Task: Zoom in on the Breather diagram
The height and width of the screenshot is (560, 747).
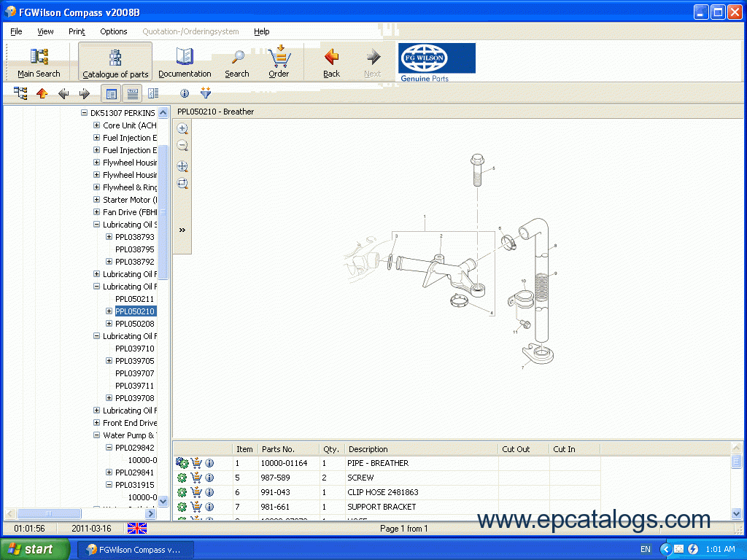Action: [x=182, y=128]
